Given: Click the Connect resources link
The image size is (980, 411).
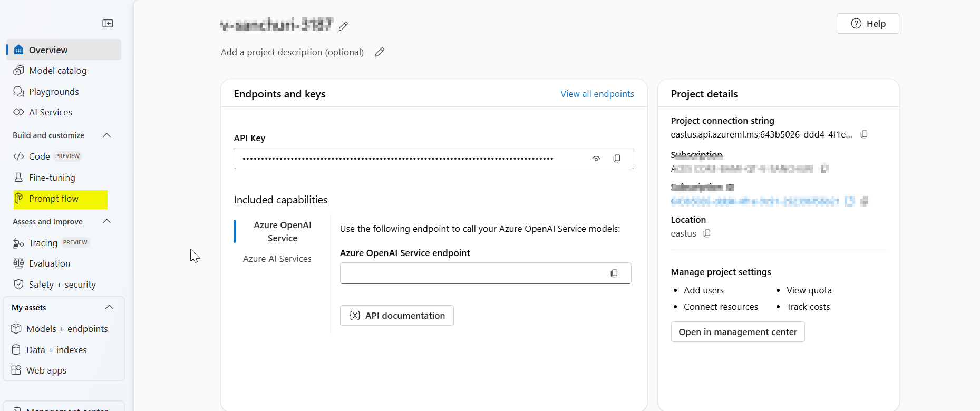Looking at the screenshot, I should (721, 307).
